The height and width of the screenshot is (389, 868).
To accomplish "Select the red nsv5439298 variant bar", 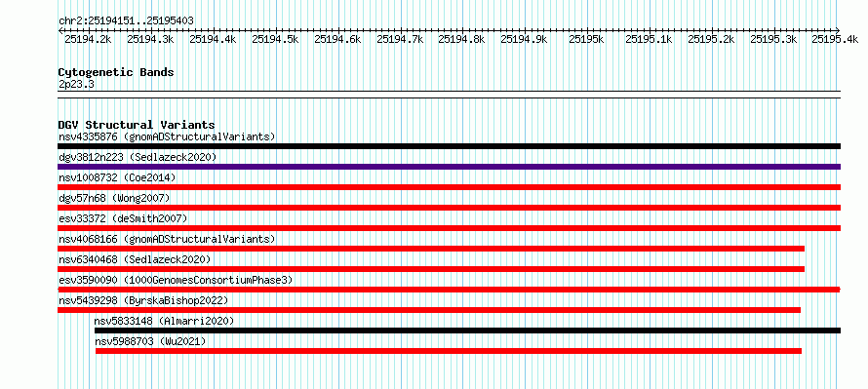I will pyautogui.click(x=429, y=310).
